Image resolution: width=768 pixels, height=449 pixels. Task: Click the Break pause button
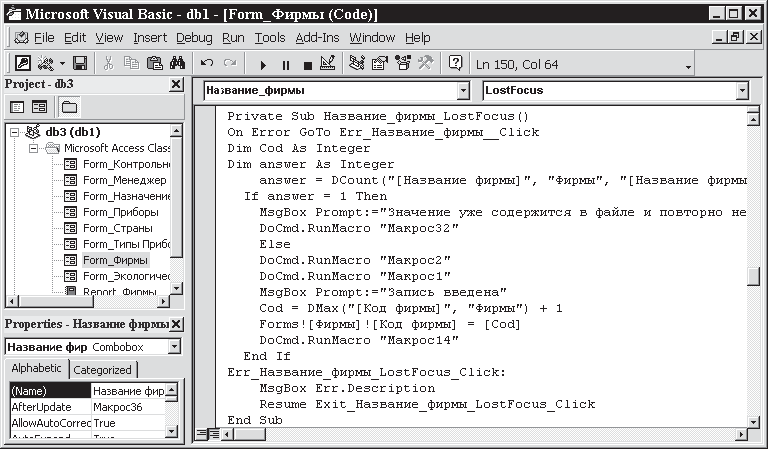286,64
